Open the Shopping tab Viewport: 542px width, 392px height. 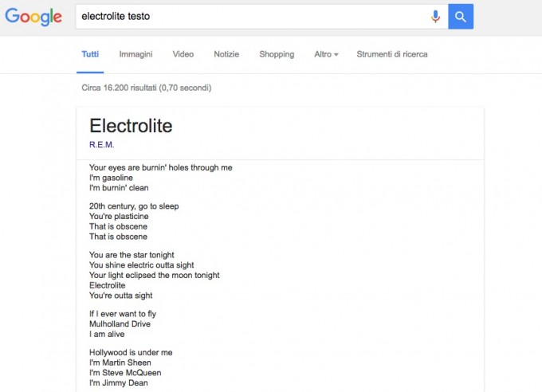277,54
